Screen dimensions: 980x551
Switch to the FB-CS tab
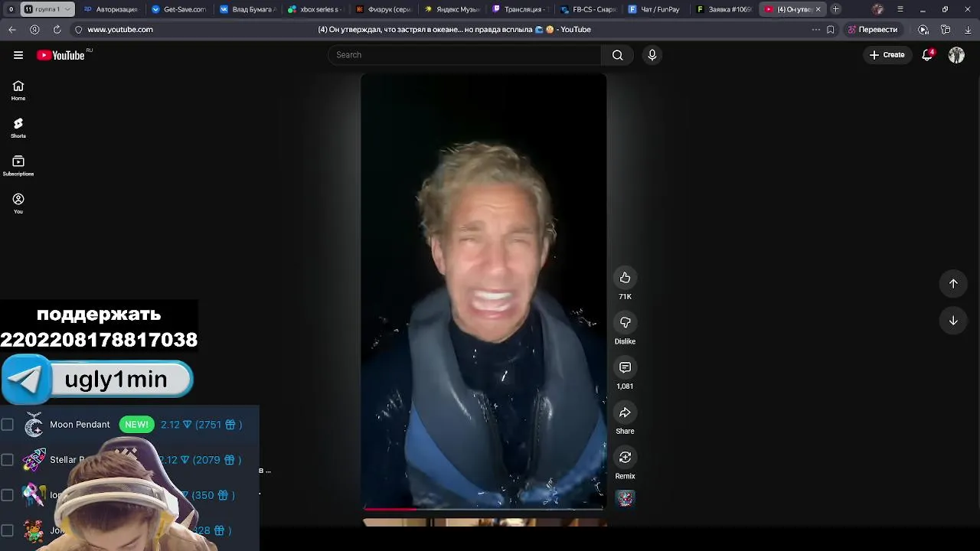pos(587,9)
